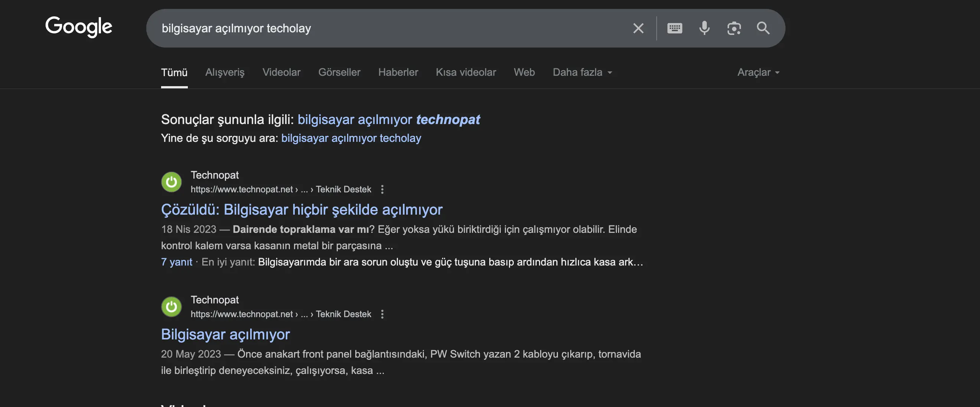Click Technopat site name above 'Bilgisayar açılmıyor' result

click(x=215, y=300)
